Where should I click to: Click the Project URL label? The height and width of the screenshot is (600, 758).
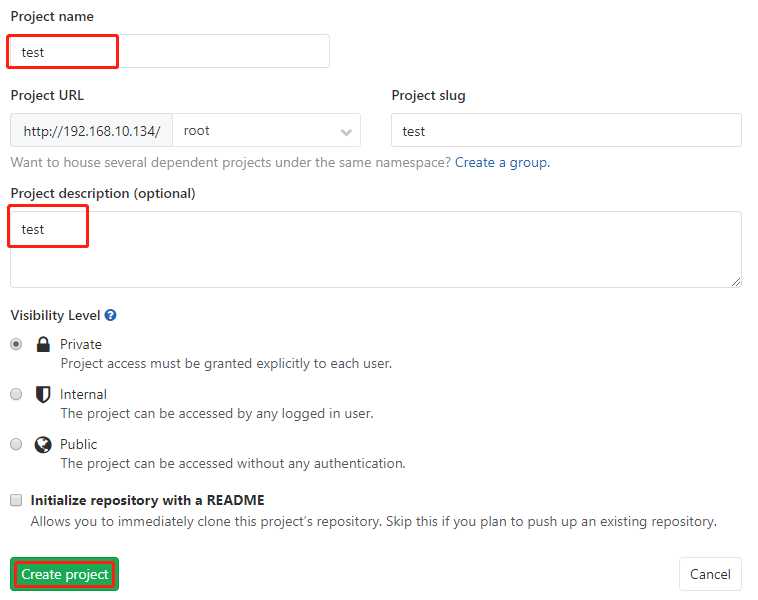click(x=47, y=95)
